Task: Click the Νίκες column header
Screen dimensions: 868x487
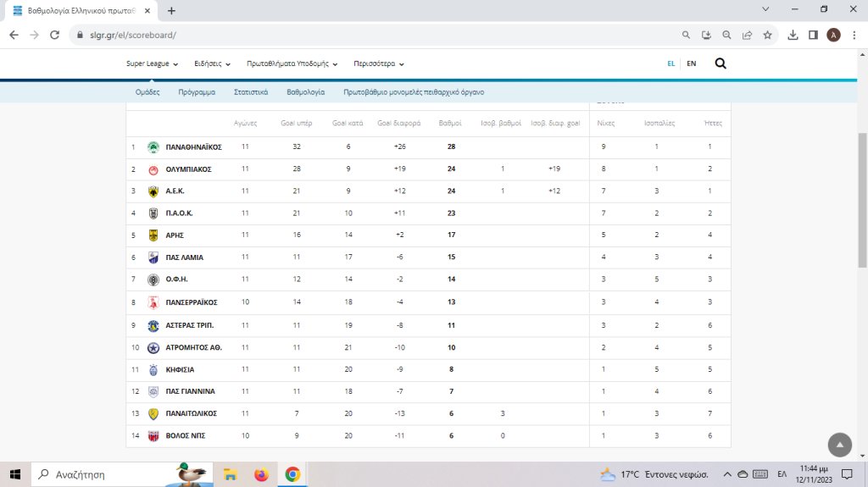Action: 605,123
